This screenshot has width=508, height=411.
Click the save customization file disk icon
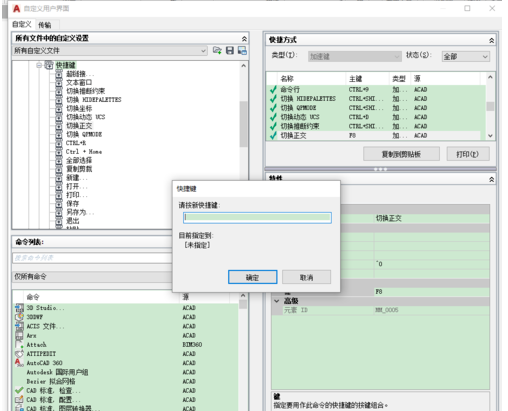(x=230, y=50)
